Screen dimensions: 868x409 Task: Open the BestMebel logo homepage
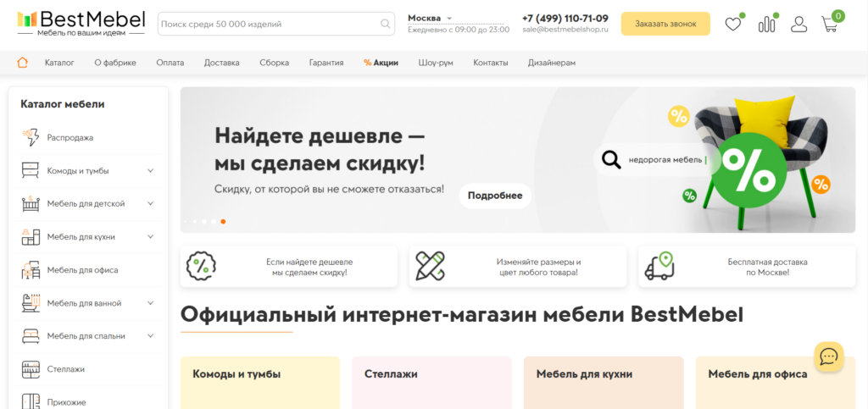click(81, 23)
